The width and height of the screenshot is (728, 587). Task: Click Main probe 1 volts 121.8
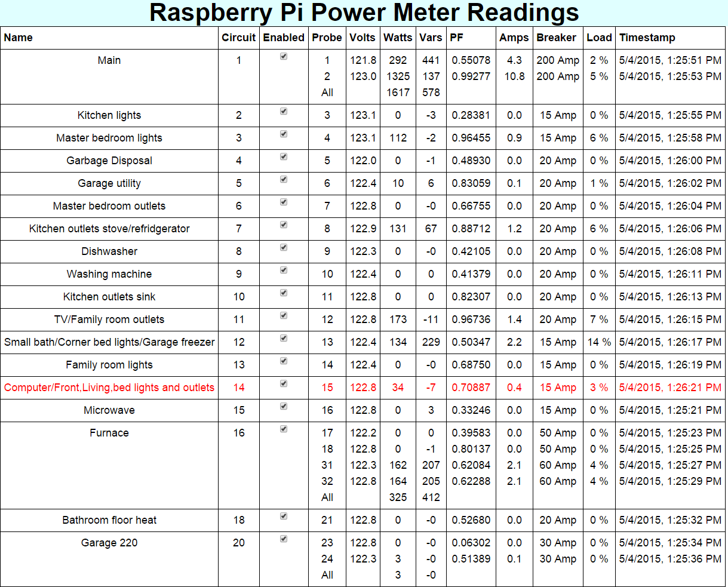pyautogui.click(x=363, y=60)
